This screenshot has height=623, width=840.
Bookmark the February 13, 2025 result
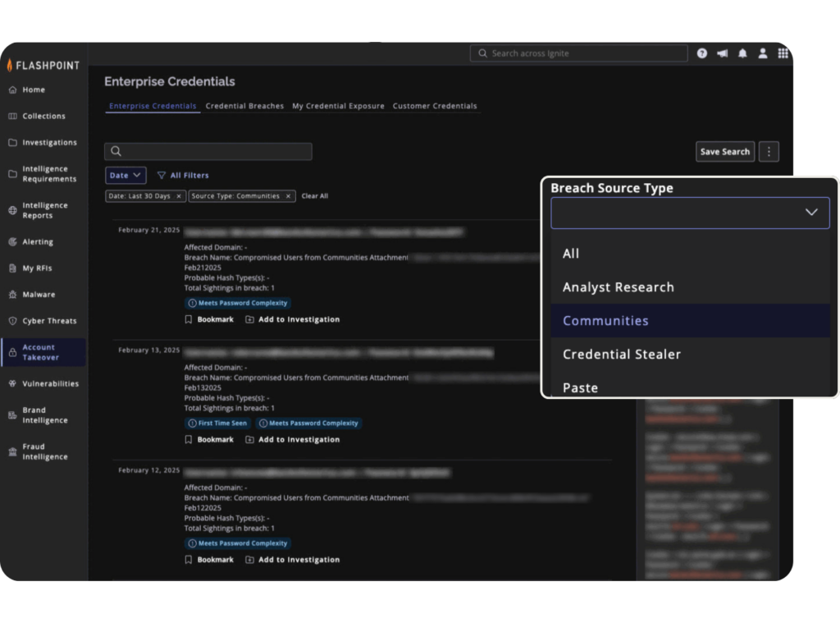(209, 440)
